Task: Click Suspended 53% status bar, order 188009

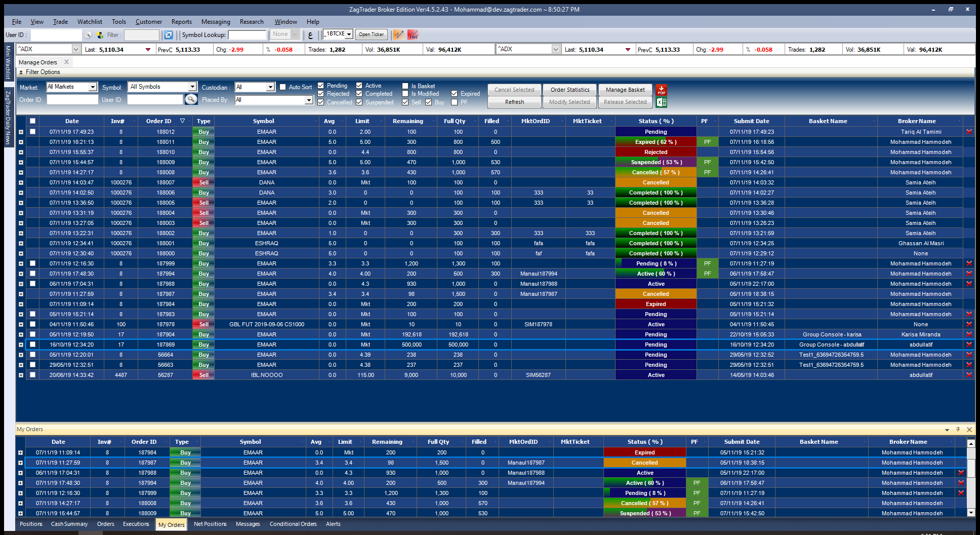Action: (x=656, y=162)
